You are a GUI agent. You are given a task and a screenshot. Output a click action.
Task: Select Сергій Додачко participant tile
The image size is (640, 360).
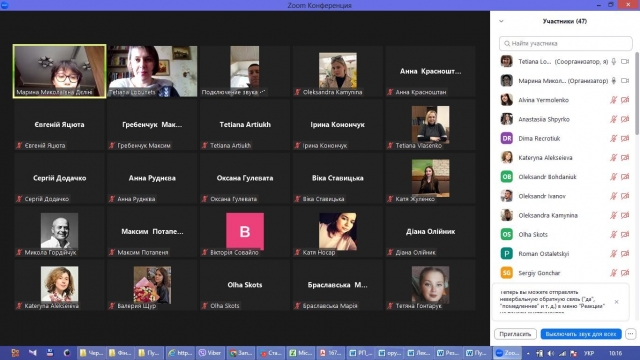(60, 178)
